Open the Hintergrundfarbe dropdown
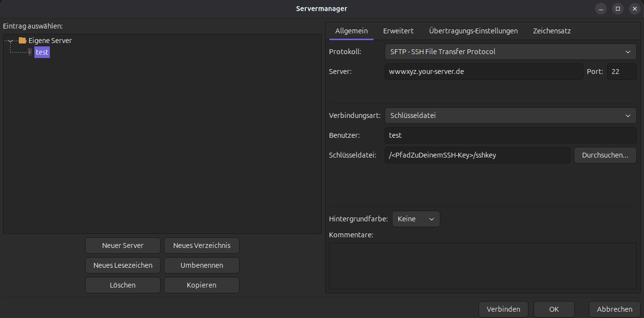The height and width of the screenshot is (318, 644). click(x=416, y=219)
